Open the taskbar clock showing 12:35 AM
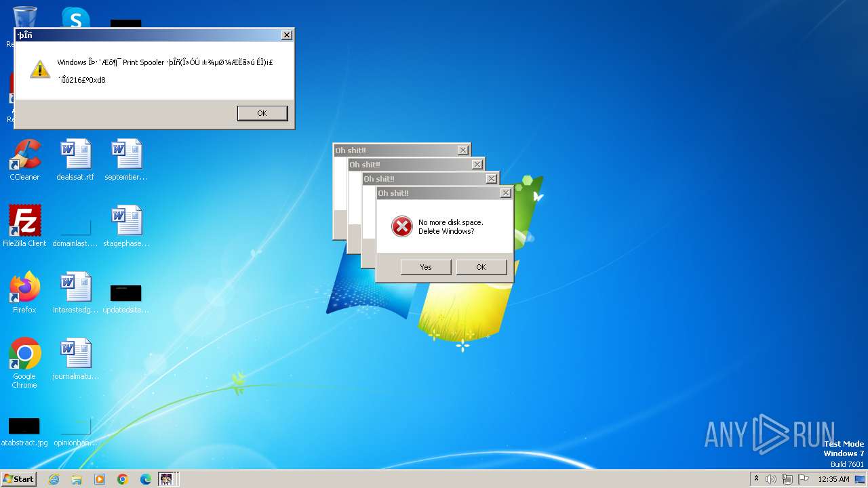Image resolution: width=868 pixels, height=488 pixels. pos(833,479)
